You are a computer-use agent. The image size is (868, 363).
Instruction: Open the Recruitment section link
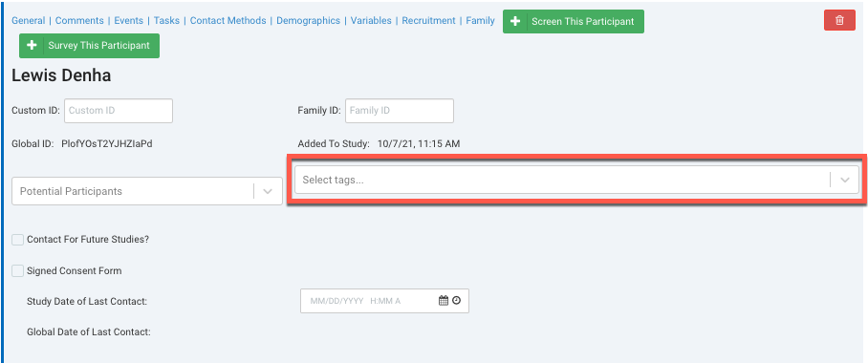[x=428, y=20]
